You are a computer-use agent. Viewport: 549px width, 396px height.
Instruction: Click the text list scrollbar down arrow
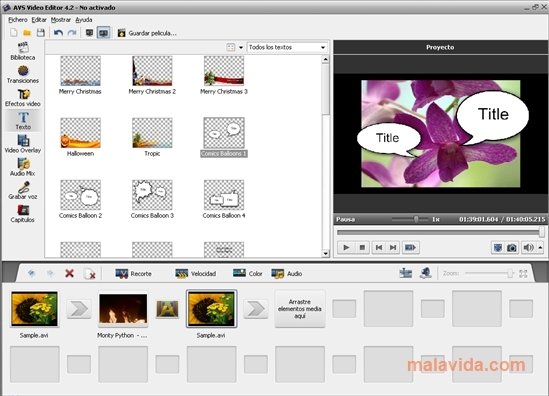click(326, 253)
